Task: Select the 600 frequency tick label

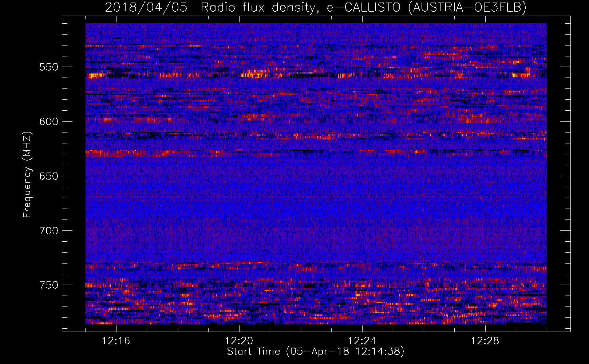Action: pyautogui.click(x=49, y=122)
